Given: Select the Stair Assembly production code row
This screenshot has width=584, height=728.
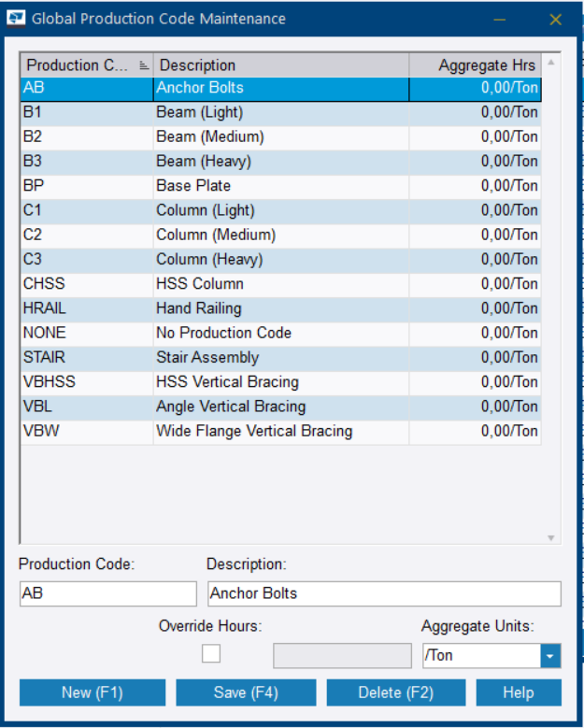Looking at the screenshot, I should [x=280, y=357].
